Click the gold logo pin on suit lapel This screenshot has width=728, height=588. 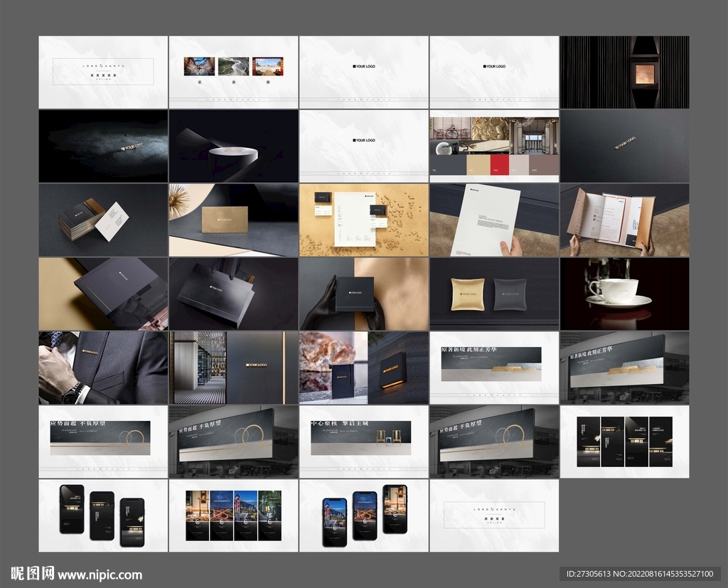tap(90, 351)
